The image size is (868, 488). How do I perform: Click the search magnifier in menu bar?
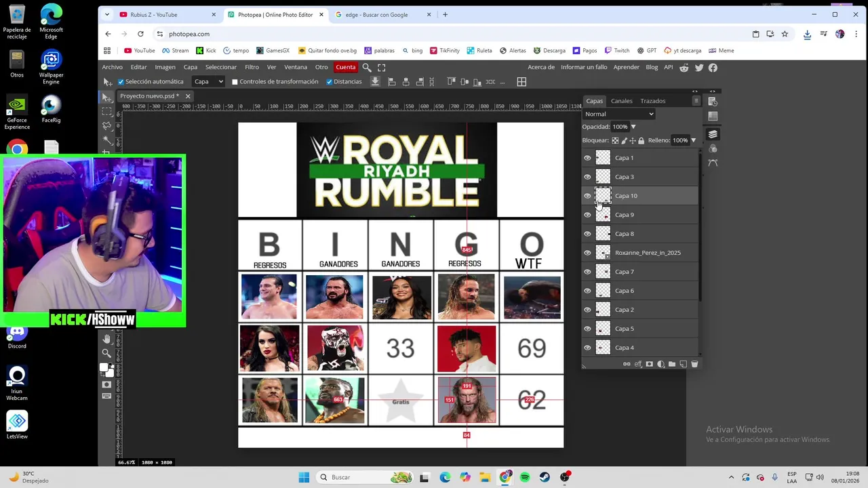coord(367,67)
